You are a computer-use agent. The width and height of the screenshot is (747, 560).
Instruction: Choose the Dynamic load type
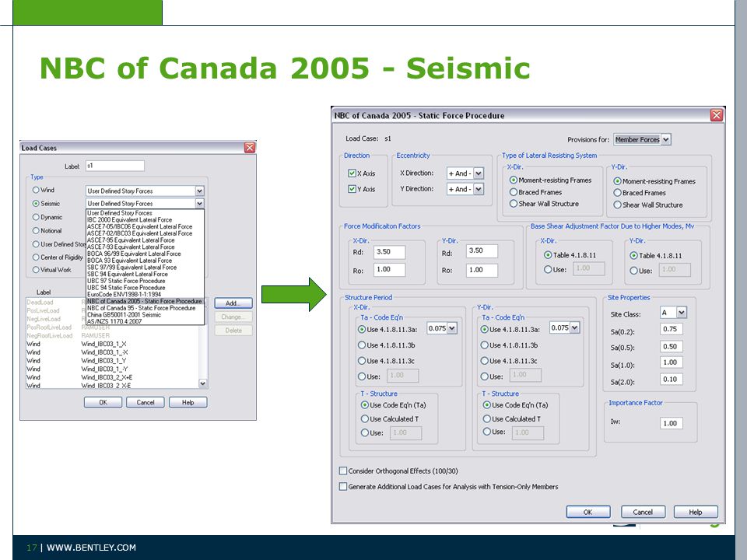tap(36, 217)
